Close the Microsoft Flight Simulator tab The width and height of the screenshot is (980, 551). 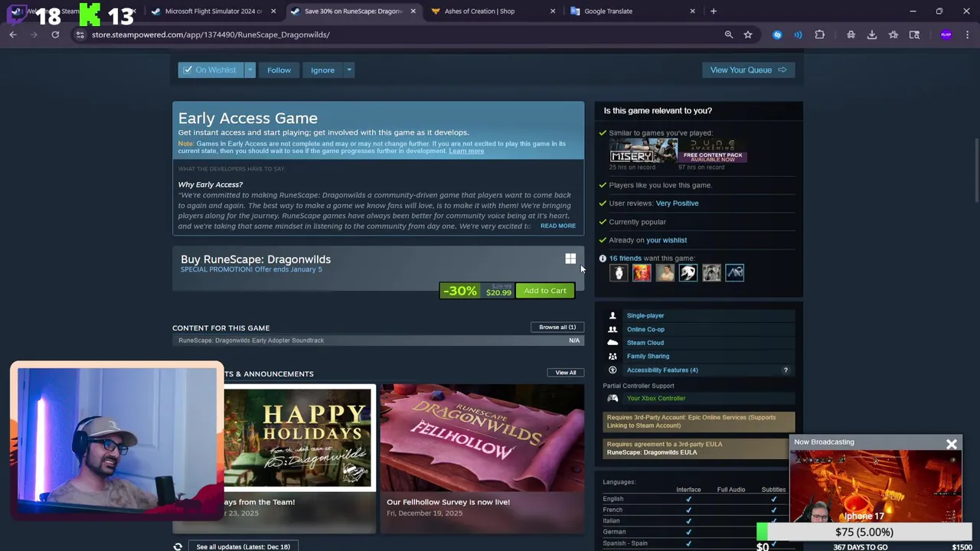tap(273, 11)
